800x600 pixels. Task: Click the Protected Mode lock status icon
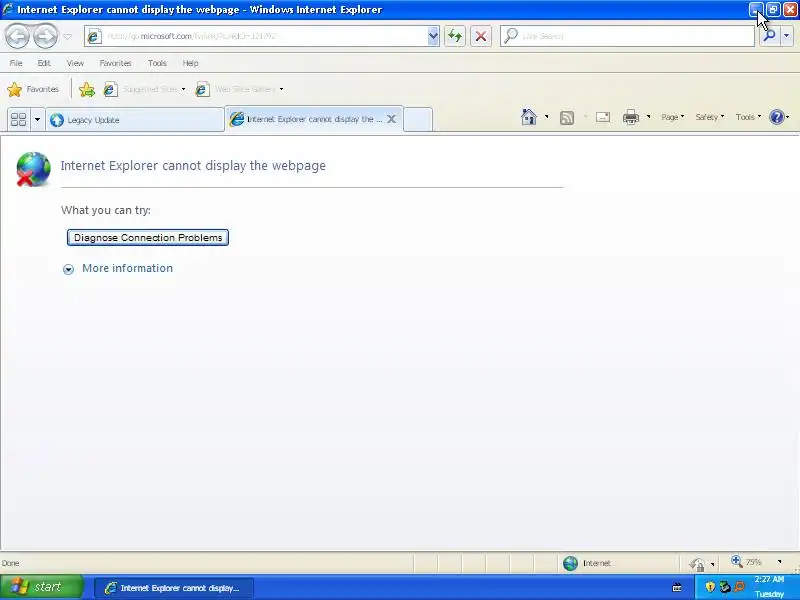tap(696, 563)
